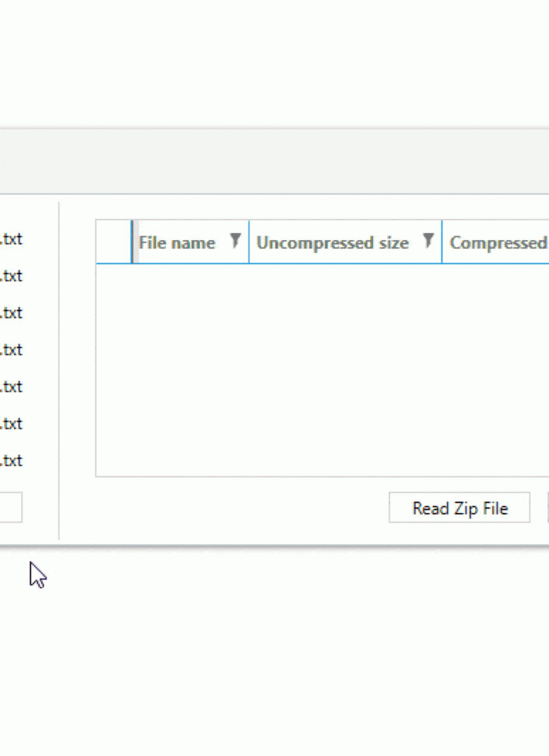
Task: Sort by the Uncompressed size column header
Action: [335, 242]
